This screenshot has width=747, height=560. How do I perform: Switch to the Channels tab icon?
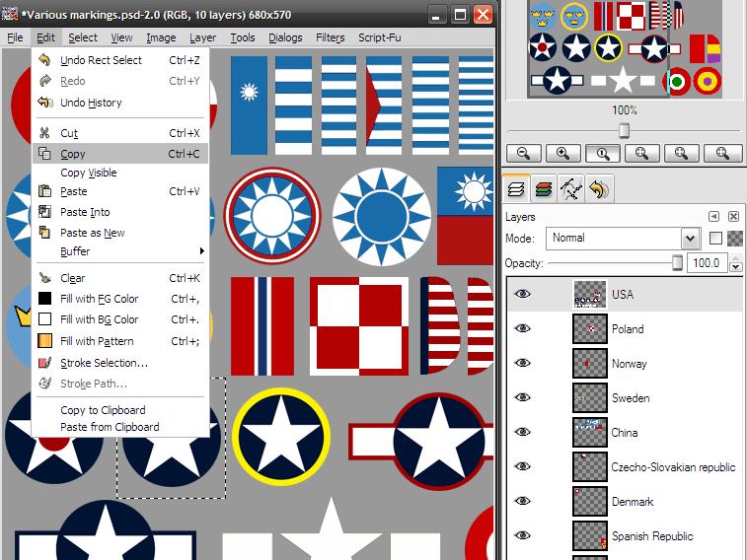coord(544,190)
